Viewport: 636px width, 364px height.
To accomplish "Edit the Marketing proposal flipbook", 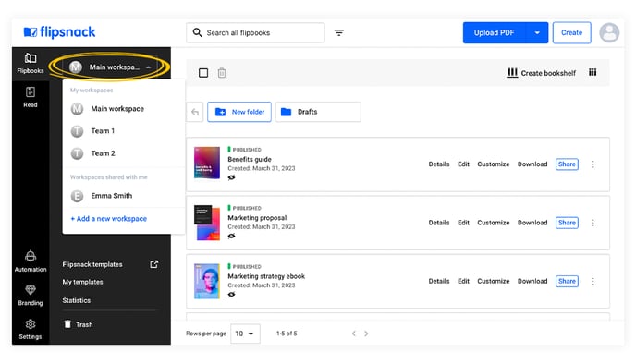I will 463,223.
